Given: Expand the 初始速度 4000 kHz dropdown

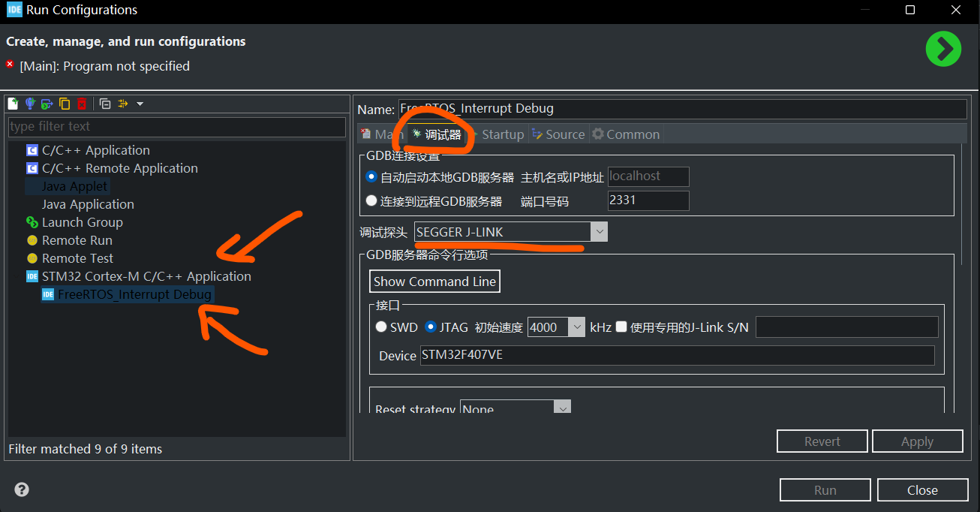Looking at the screenshot, I should pyautogui.click(x=576, y=327).
